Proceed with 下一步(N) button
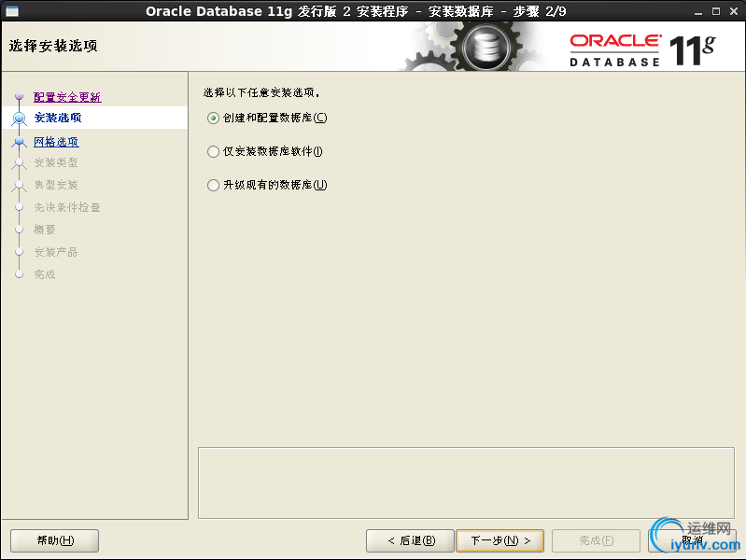The height and width of the screenshot is (560, 746). [500, 540]
